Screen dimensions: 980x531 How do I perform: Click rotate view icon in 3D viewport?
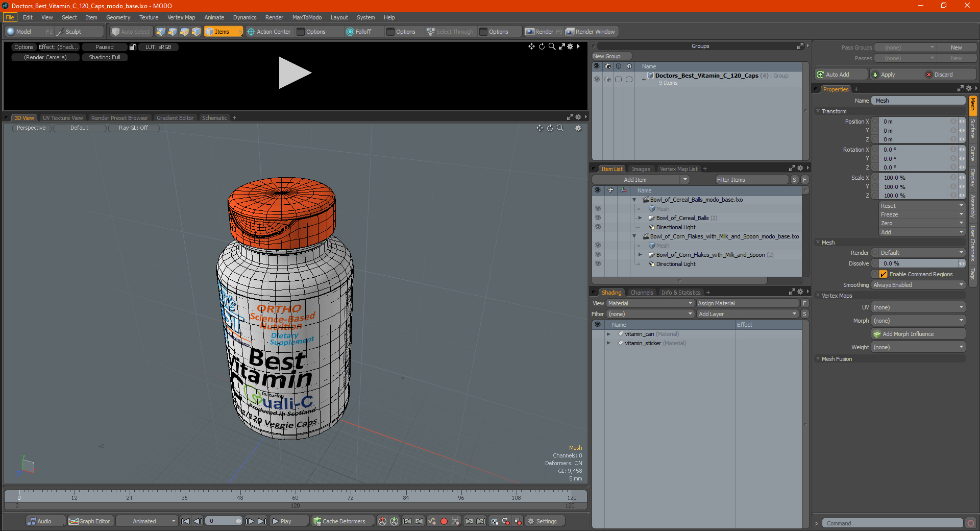click(x=550, y=128)
